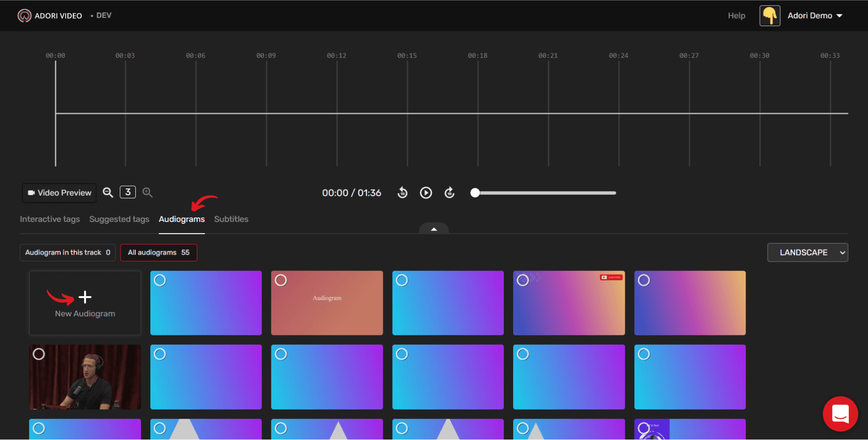The image size is (868, 440).
Task: Zoom out the timeline with the magnifier icon
Action: (108, 192)
